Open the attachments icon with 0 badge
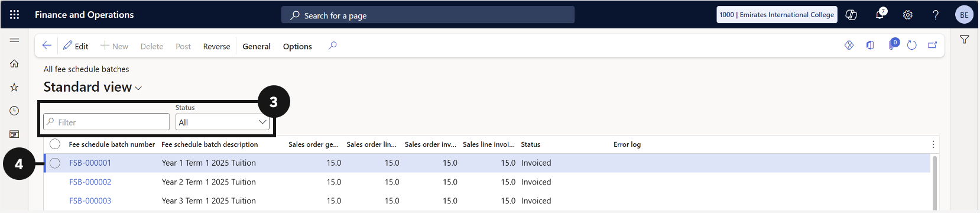The height and width of the screenshot is (213, 980). [x=893, y=44]
